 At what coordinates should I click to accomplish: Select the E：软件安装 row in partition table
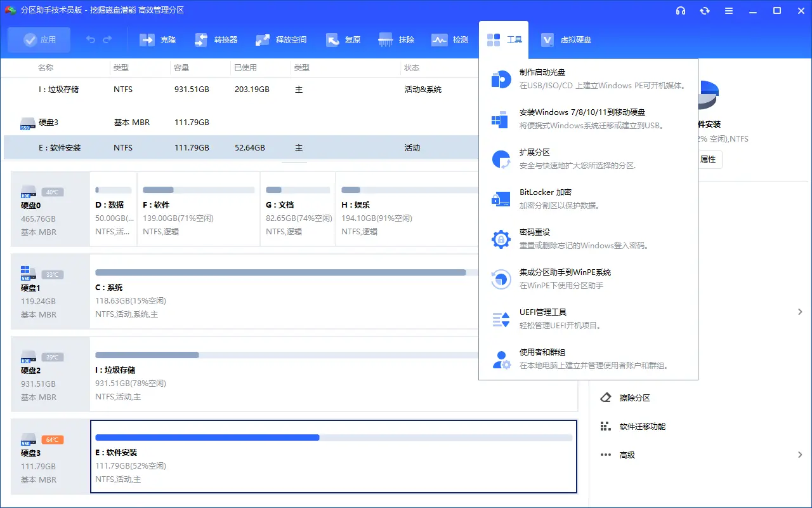(x=241, y=147)
